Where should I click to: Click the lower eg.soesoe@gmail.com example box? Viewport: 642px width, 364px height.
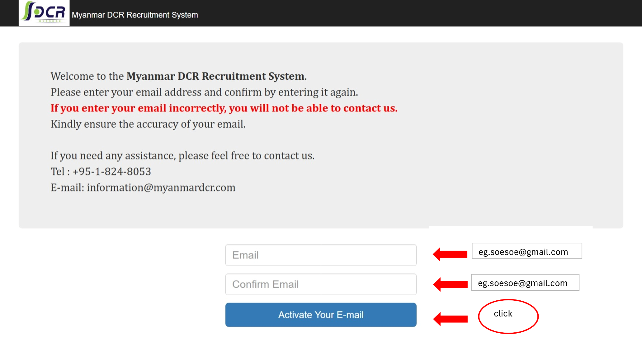point(525,283)
